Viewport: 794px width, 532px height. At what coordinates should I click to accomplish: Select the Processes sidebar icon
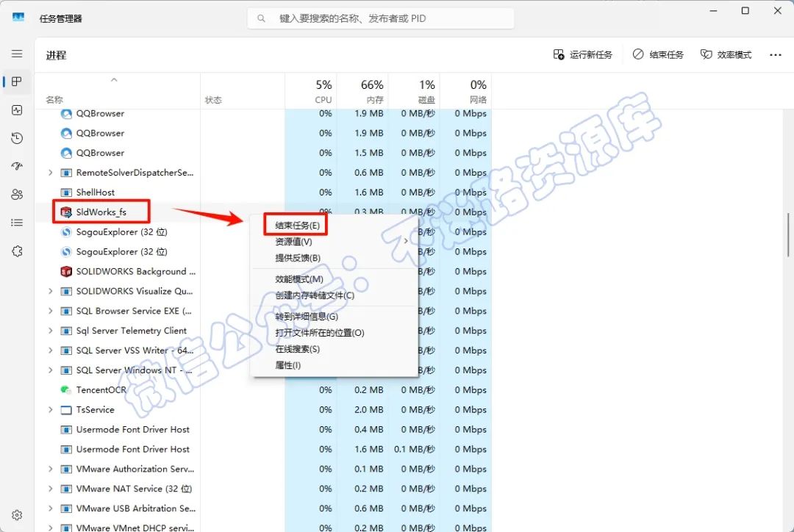(x=17, y=82)
